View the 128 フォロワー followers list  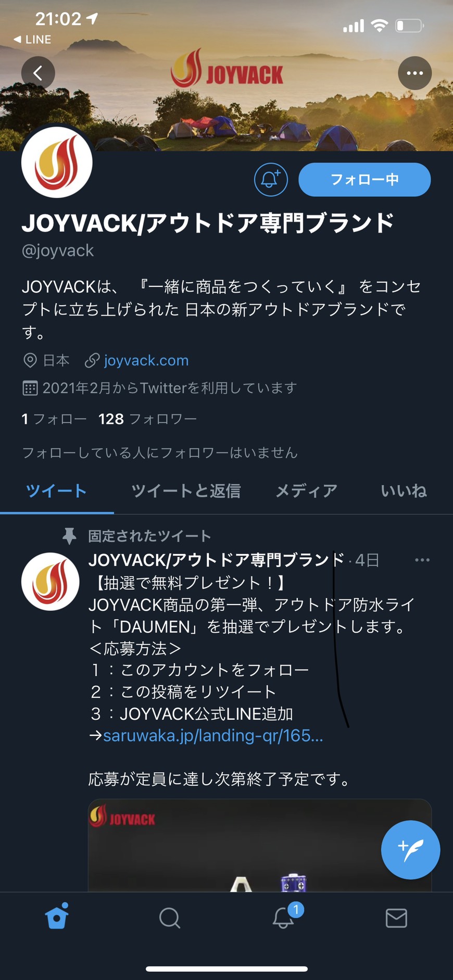(x=147, y=419)
